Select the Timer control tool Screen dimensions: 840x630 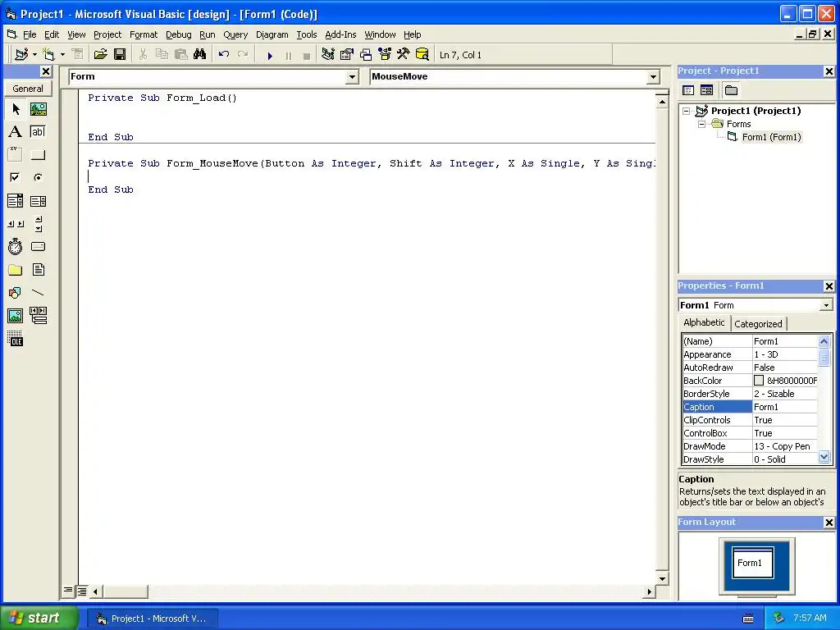[x=16, y=247]
